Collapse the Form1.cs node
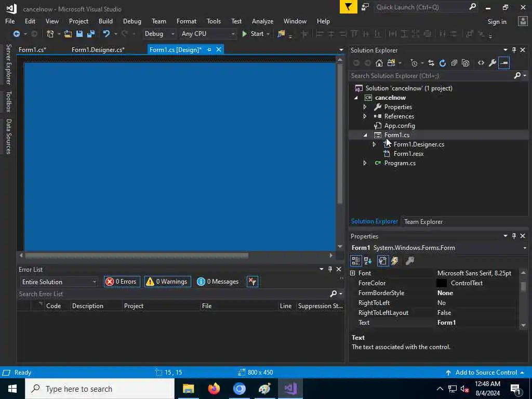Viewport: 532px width, 399px height. (x=365, y=135)
